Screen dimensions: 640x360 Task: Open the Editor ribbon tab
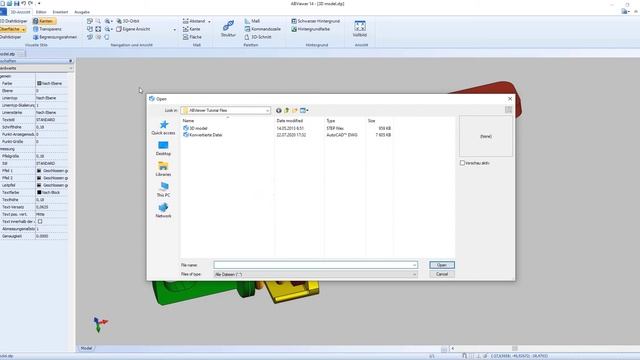click(x=41, y=12)
